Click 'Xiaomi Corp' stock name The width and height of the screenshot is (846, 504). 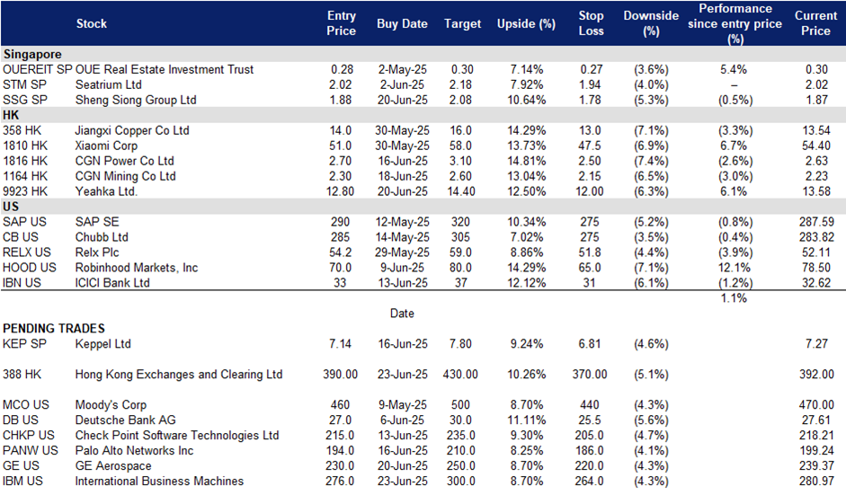tap(106, 146)
